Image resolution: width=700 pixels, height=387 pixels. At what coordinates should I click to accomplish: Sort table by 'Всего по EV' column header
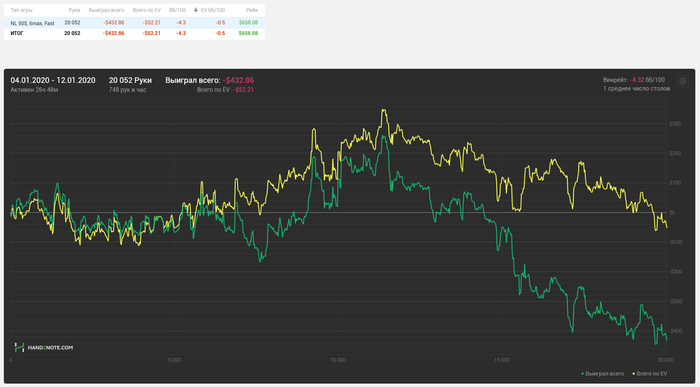(146, 10)
